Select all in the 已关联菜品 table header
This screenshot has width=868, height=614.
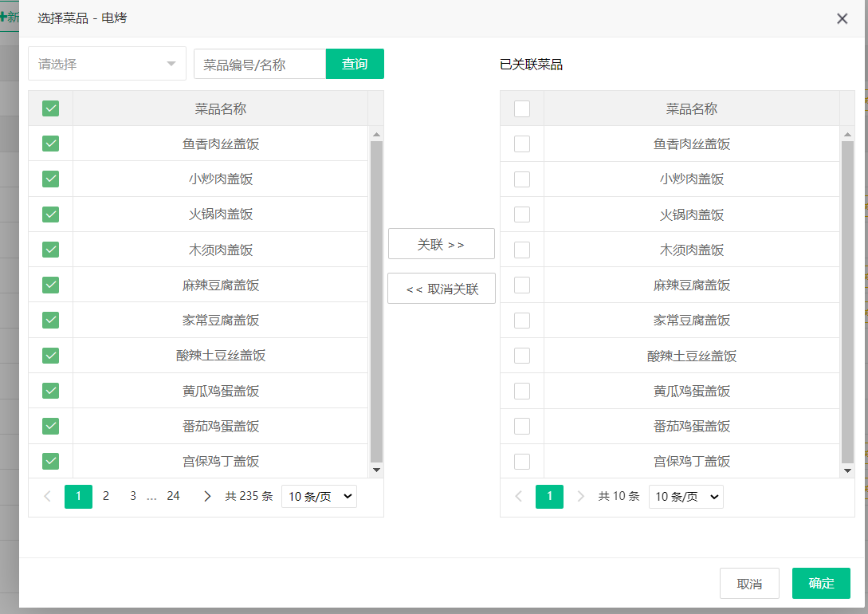coord(522,108)
